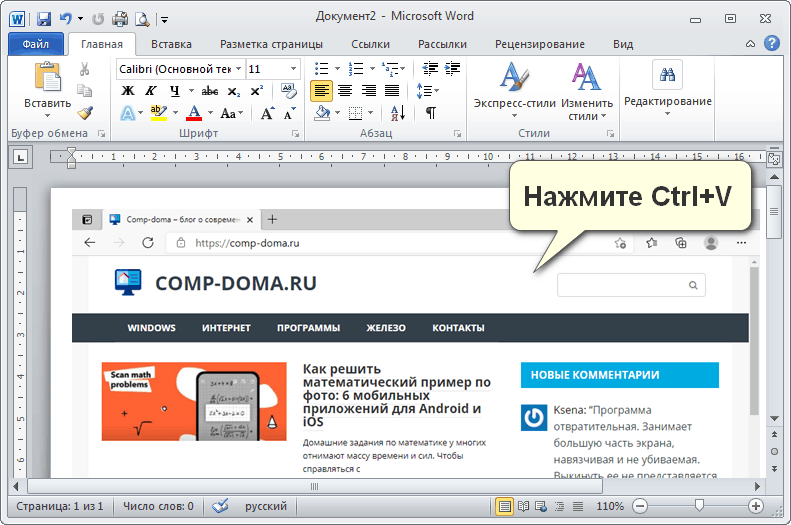Screen dimensions: 791x525
Task: Click the quick print icon
Action: [120, 19]
